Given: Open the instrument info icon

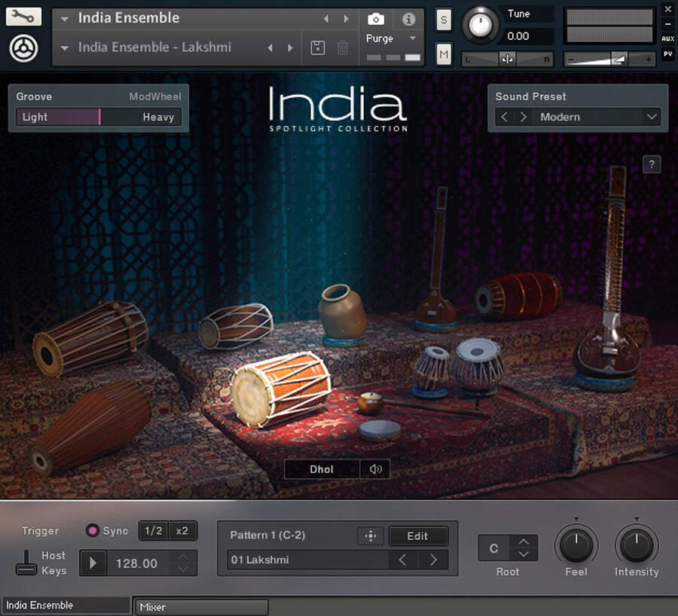Looking at the screenshot, I should coord(408,19).
